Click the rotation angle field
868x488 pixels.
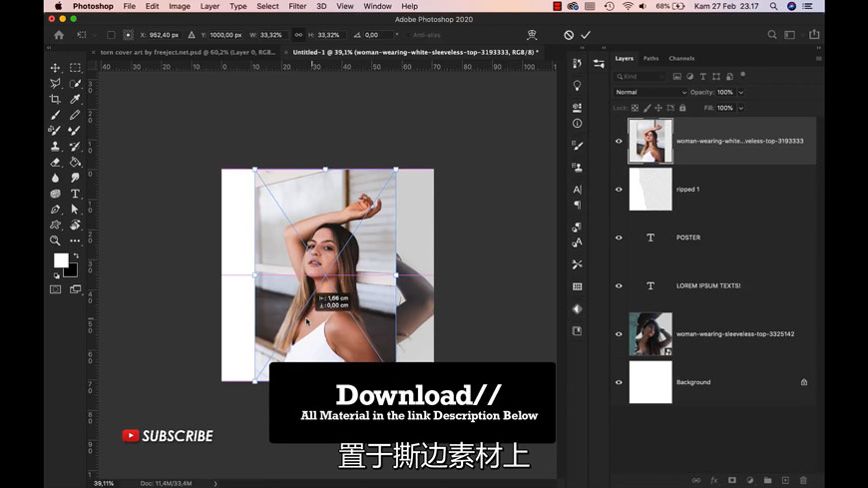(x=377, y=35)
